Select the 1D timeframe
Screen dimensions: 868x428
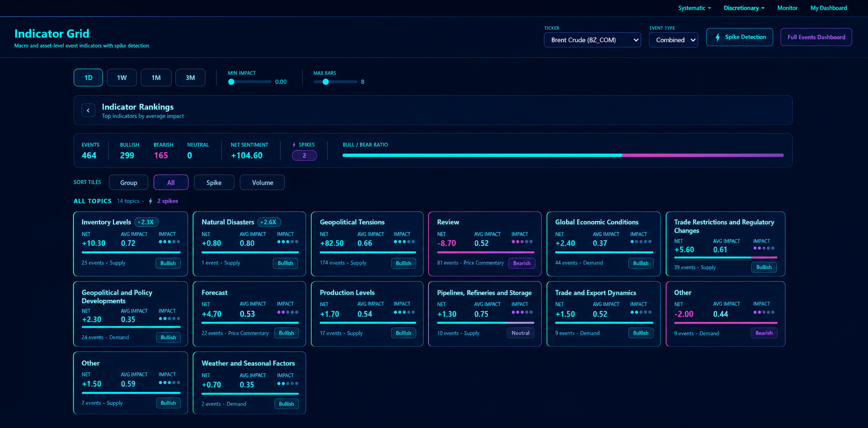coord(89,78)
